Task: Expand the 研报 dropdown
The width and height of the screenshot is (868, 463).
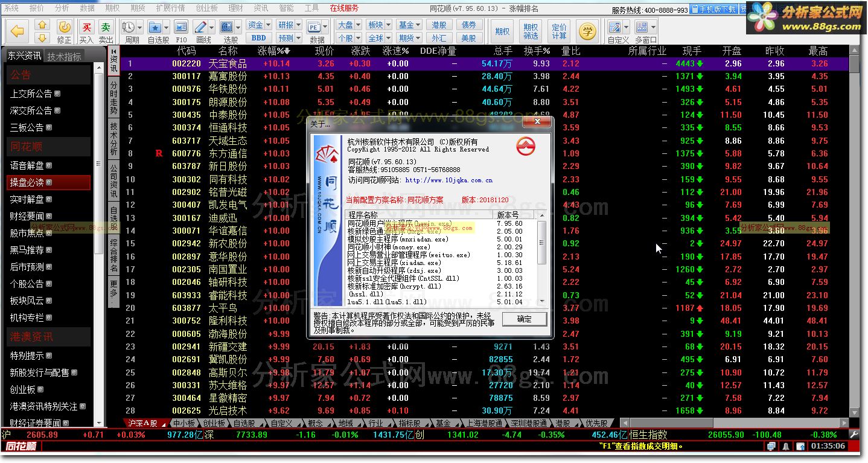Action: [298, 25]
